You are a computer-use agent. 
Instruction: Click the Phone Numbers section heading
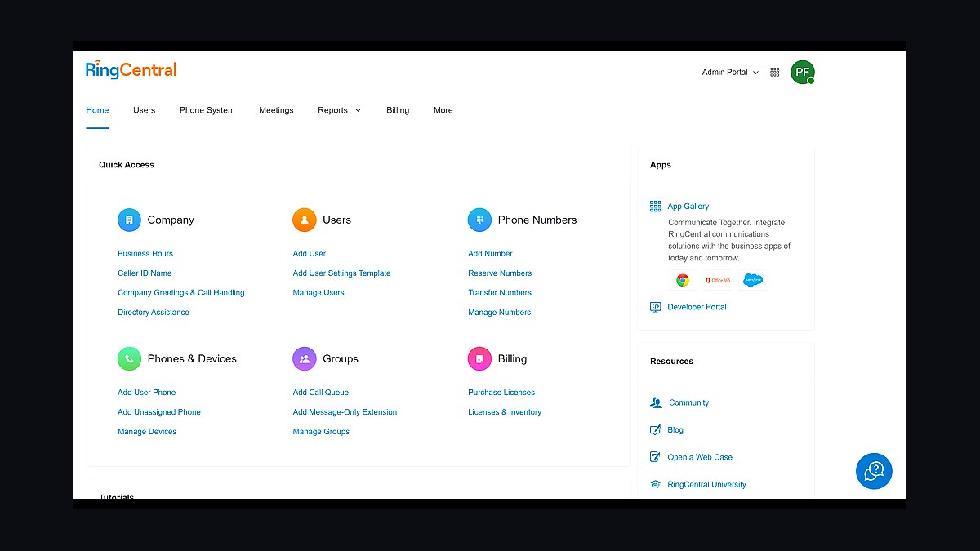537,220
